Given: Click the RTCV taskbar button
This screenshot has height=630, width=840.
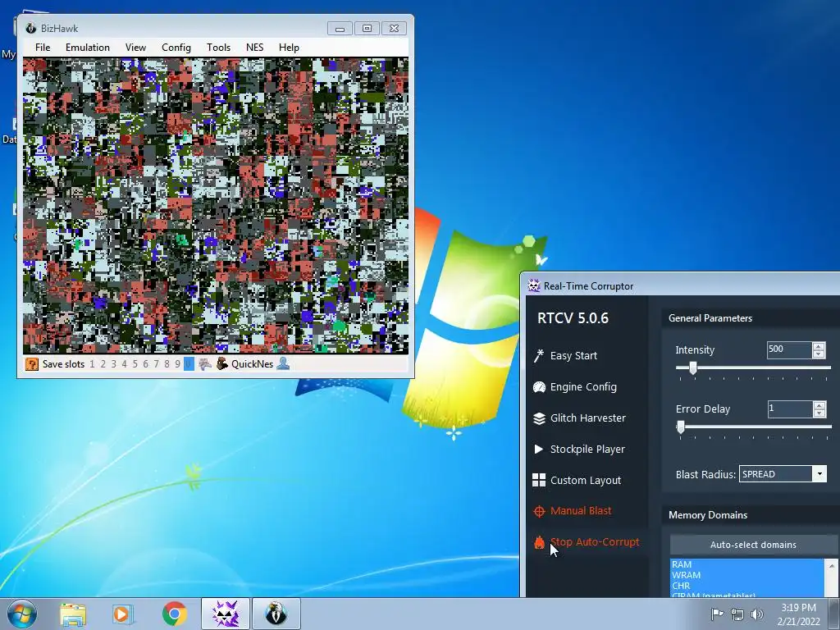Looking at the screenshot, I should [225, 614].
